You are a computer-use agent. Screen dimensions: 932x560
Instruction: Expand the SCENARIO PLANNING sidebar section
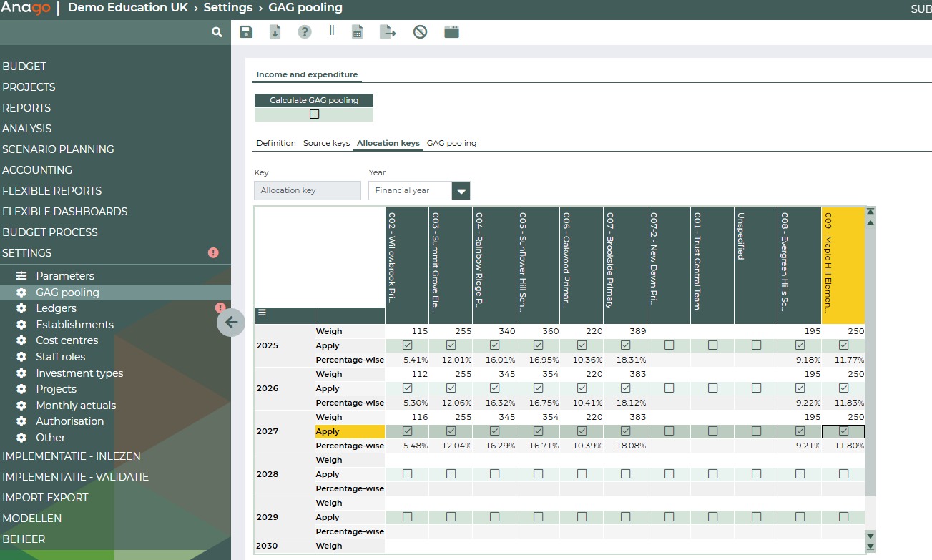[58, 149]
